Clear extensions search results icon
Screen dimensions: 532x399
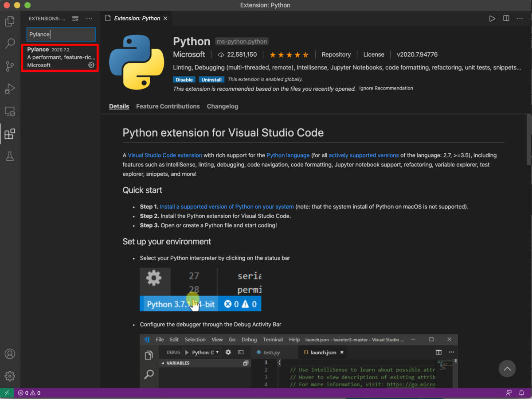pyautogui.click(x=75, y=19)
